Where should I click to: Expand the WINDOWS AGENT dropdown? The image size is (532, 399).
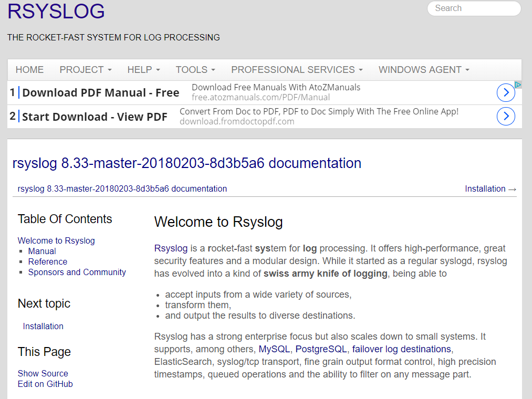(x=423, y=69)
